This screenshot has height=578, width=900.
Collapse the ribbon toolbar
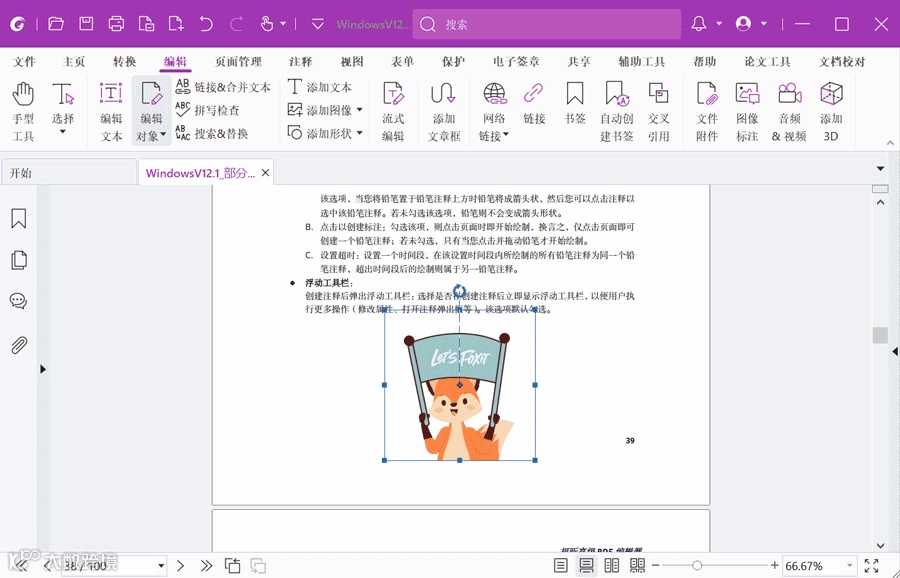click(x=890, y=142)
